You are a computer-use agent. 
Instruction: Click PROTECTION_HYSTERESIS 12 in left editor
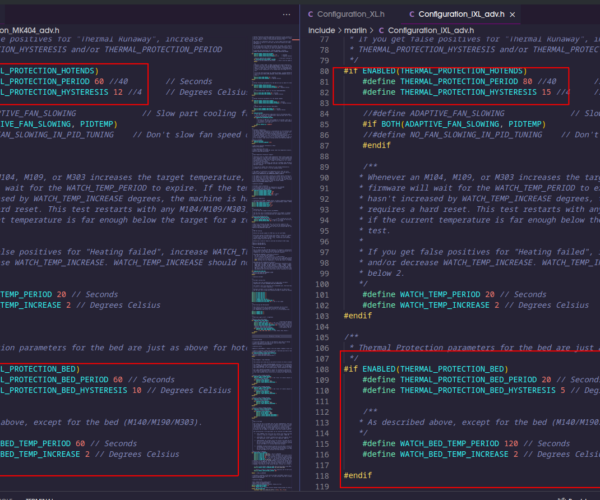point(66,92)
